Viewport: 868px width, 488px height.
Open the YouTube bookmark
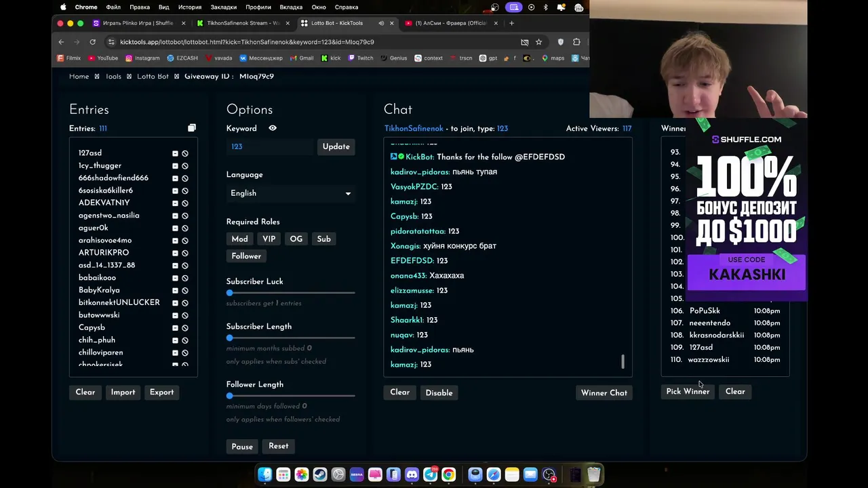pos(102,58)
